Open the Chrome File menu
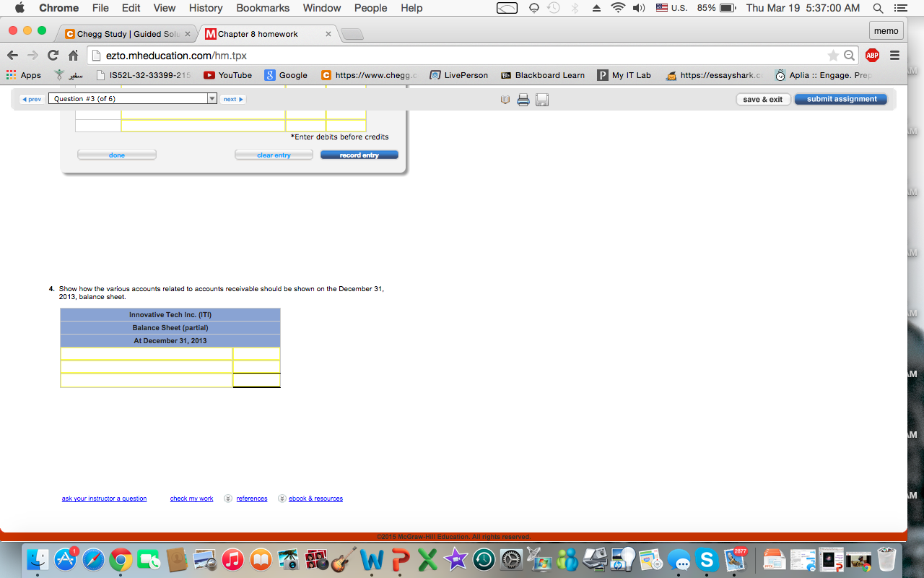924x578 pixels. pos(100,8)
